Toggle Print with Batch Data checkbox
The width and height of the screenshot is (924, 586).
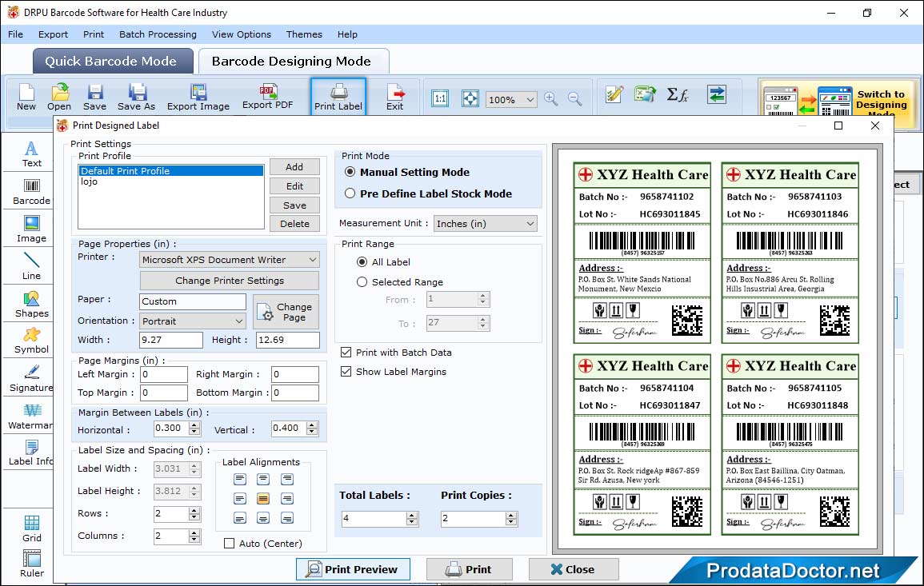[346, 353]
